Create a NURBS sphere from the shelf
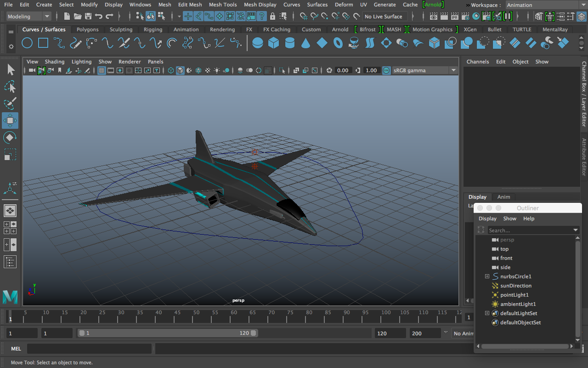The image size is (588, 368). click(x=258, y=43)
